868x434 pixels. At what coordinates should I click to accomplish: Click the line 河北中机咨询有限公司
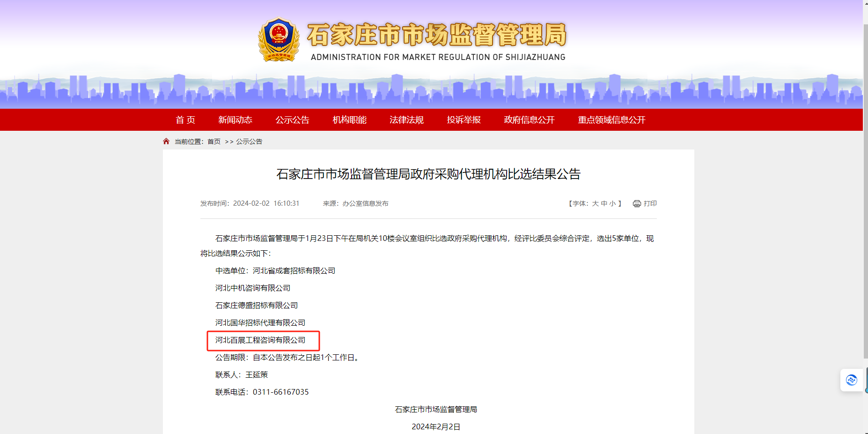click(253, 288)
